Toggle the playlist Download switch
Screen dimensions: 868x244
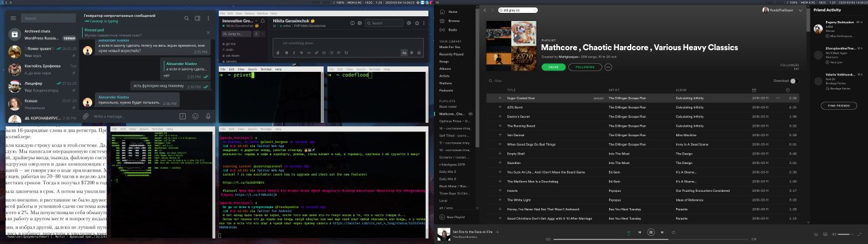(794, 81)
